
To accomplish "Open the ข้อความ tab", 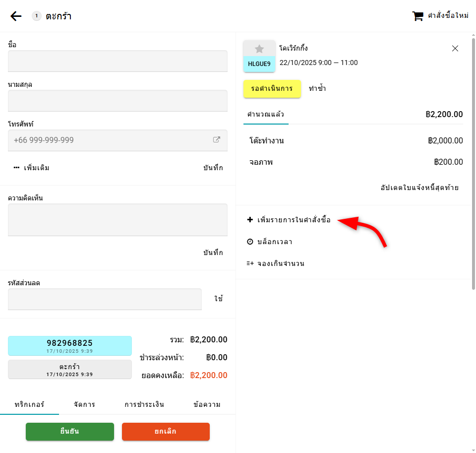I will click(x=207, y=404).
